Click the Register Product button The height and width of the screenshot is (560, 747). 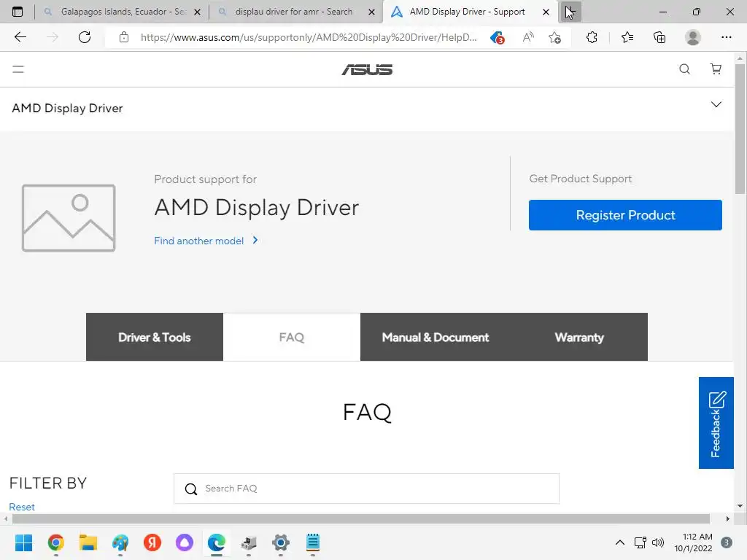point(625,215)
